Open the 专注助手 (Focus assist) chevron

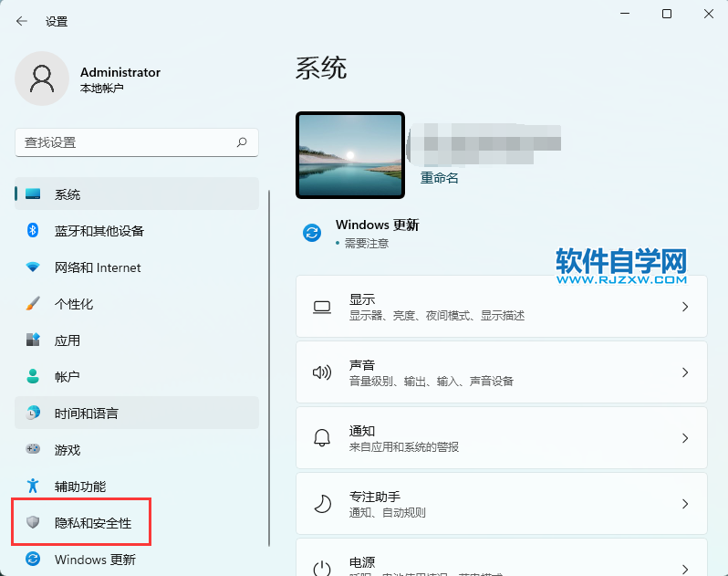(x=685, y=504)
